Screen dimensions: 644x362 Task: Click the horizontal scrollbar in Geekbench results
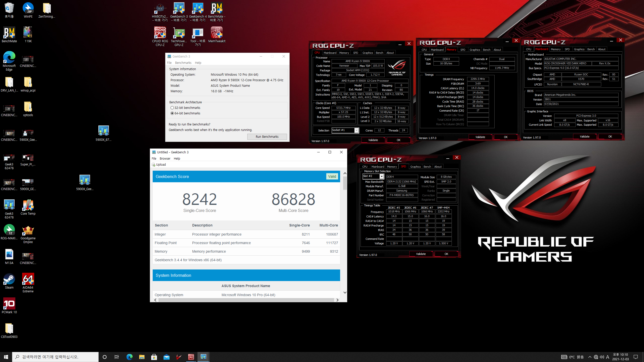[246, 300]
